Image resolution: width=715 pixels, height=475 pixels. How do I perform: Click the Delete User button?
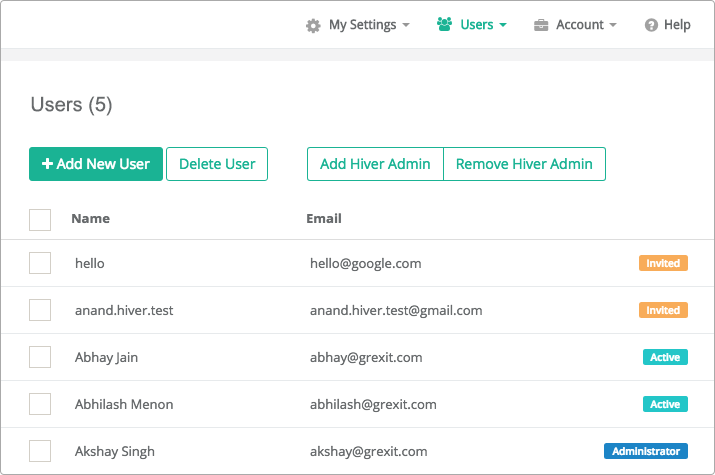217,164
